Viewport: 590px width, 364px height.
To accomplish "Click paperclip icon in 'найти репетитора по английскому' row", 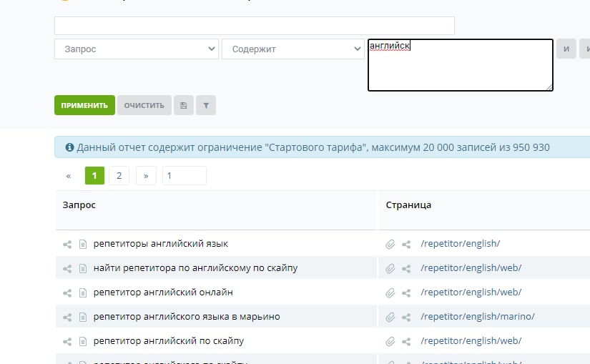I will tap(390, 269).
